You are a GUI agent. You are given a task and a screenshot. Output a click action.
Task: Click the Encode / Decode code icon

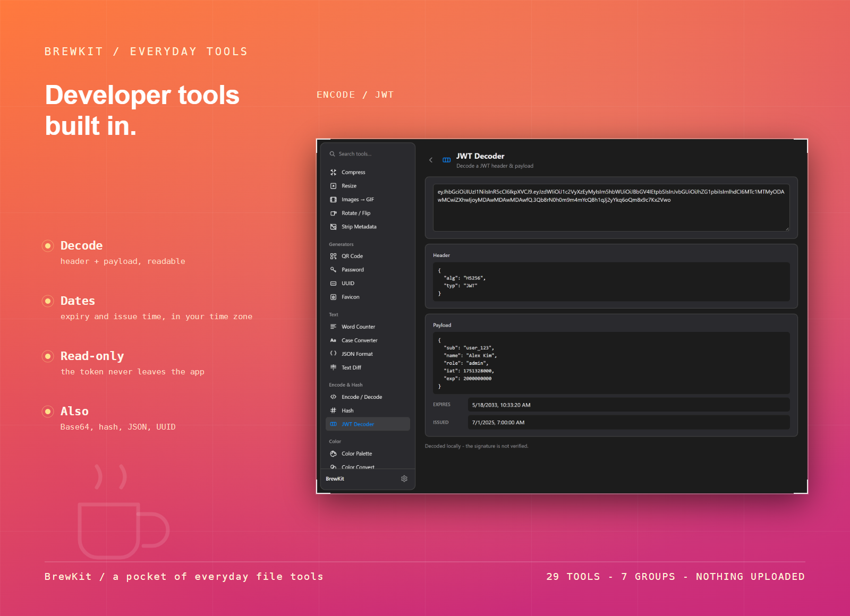coord(333,397)
